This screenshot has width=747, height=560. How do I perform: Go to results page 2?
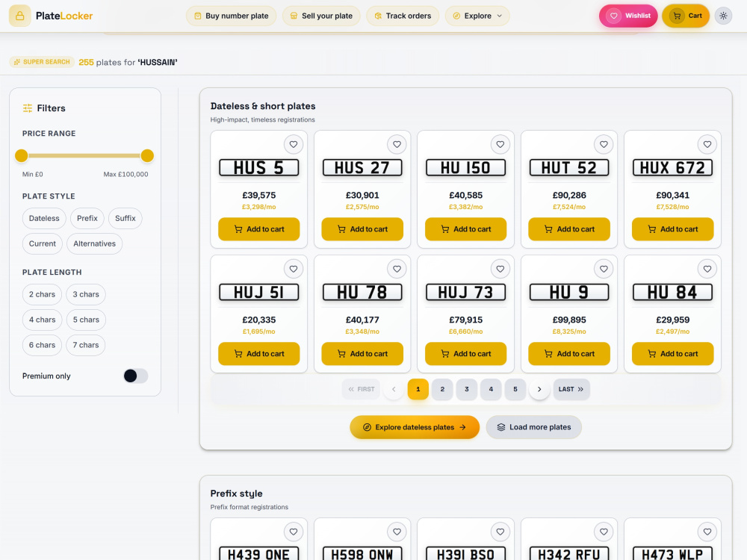(x=442, y=389)
